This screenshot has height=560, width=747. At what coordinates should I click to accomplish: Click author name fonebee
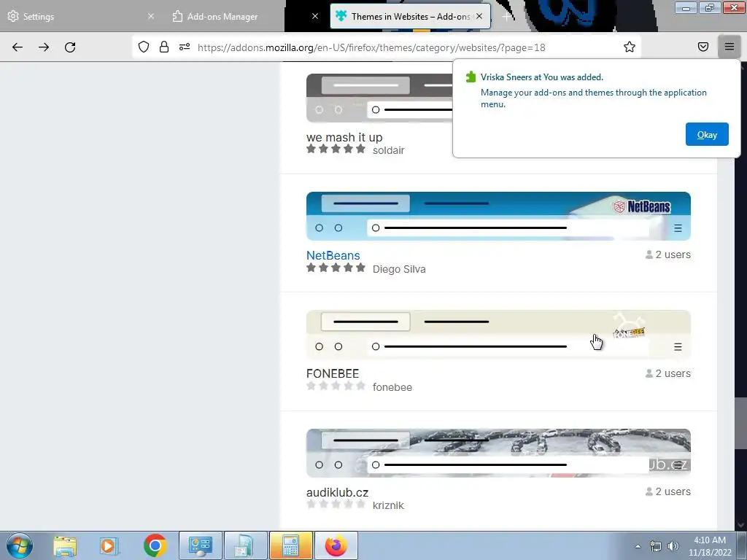point(392,387)
